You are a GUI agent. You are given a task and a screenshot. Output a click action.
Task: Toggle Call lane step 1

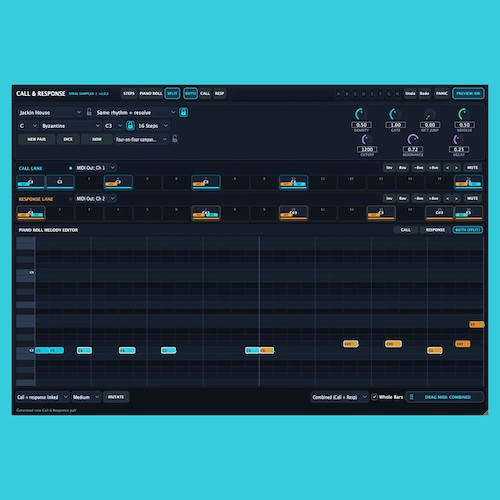31,182
